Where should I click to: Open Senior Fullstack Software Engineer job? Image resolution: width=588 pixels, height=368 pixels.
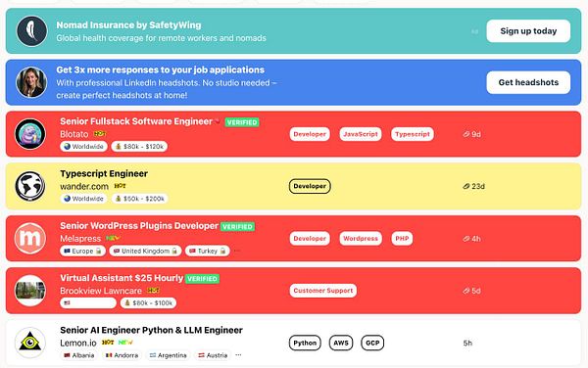click(x=136, y=121)
